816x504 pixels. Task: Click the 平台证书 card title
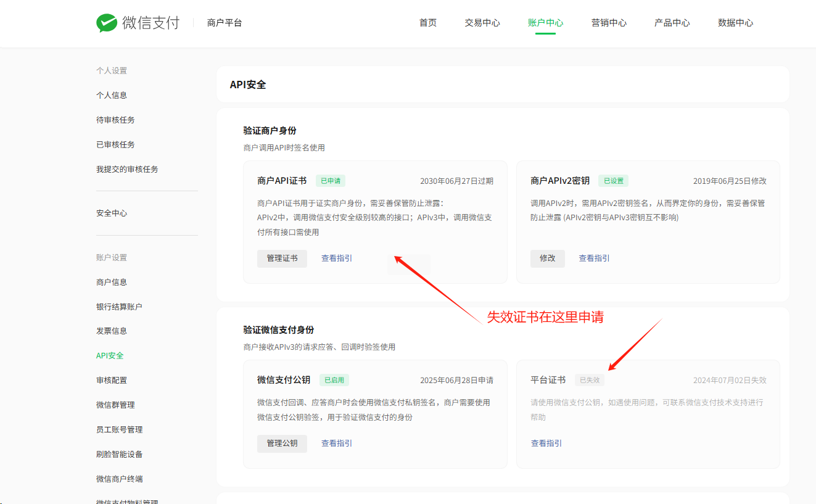[548, 380]
